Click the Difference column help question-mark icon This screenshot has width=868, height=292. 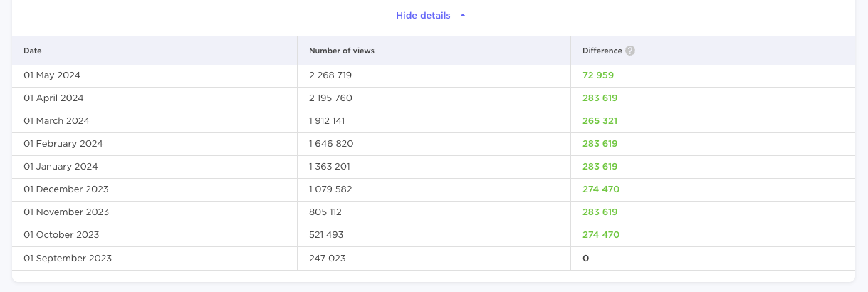coord(630,51)
